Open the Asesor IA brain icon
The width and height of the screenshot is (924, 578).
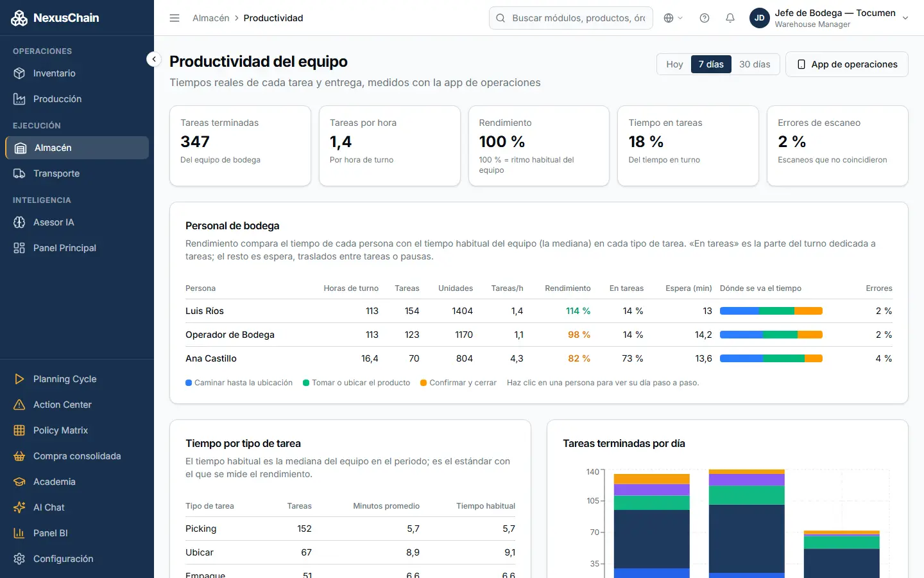19,222
